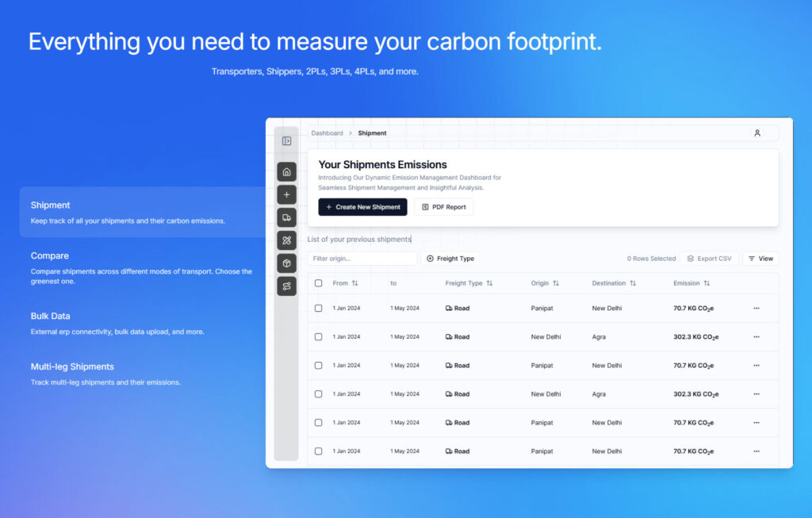This screenshot has height=518, width=812.
Task: Open the home icon in sidebar
Action: [286, 172]
